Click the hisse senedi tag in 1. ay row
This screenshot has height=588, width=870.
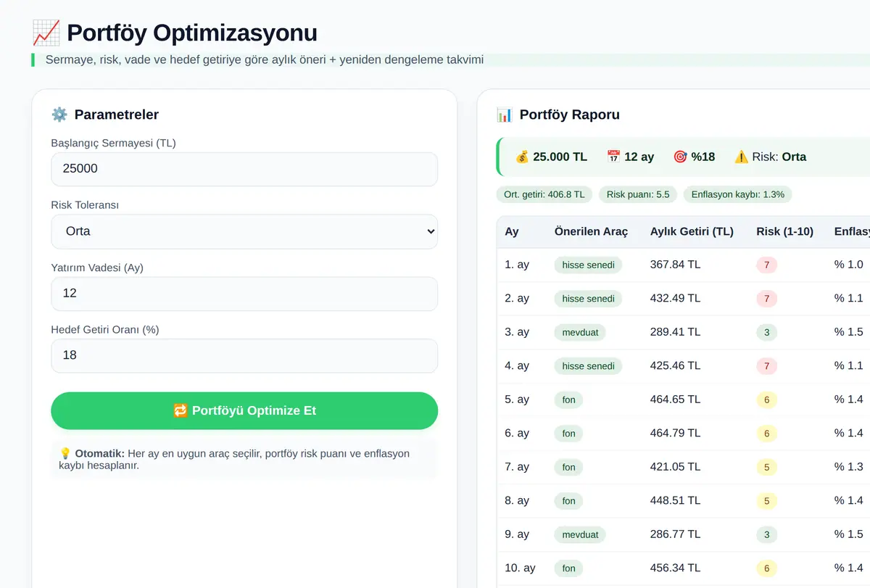(588, 265)
